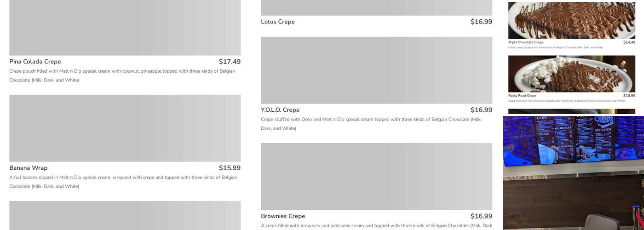Click the Pina Colada Crepe image placeholder
This screenshot has width=644, height=230.
point(125,28)
